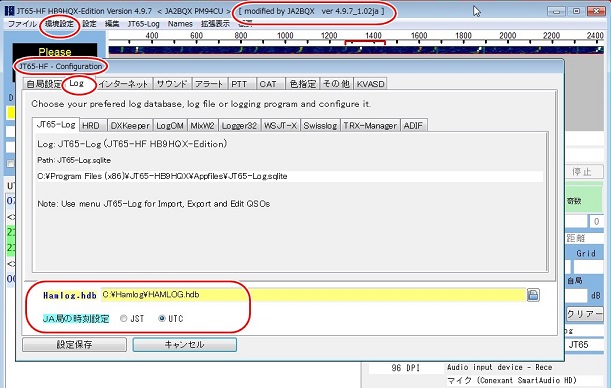Select the Logger32 logging sub-tab

[x=239, y=126]
